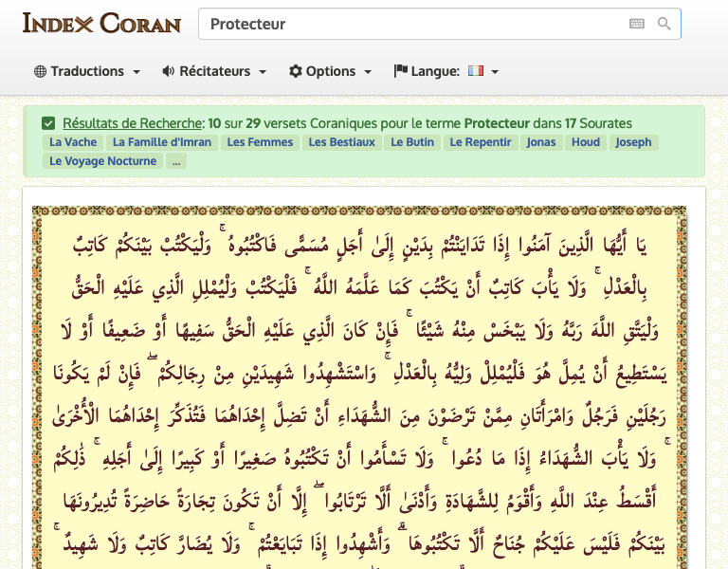Open the Résultats de Recherche link
The image size is (728, 569).
[x=132, y=123]
